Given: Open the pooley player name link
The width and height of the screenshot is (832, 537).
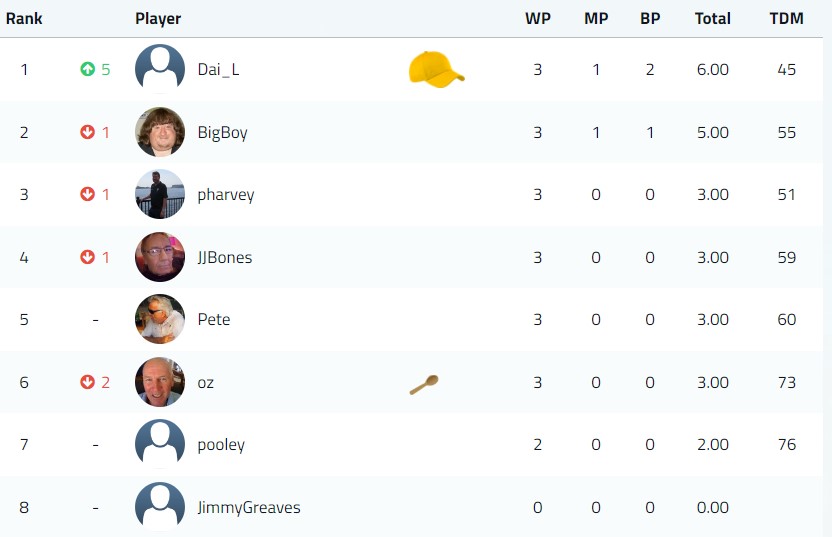Looking at the screenshot, I should pyautogui.click(x=221, y=445).
